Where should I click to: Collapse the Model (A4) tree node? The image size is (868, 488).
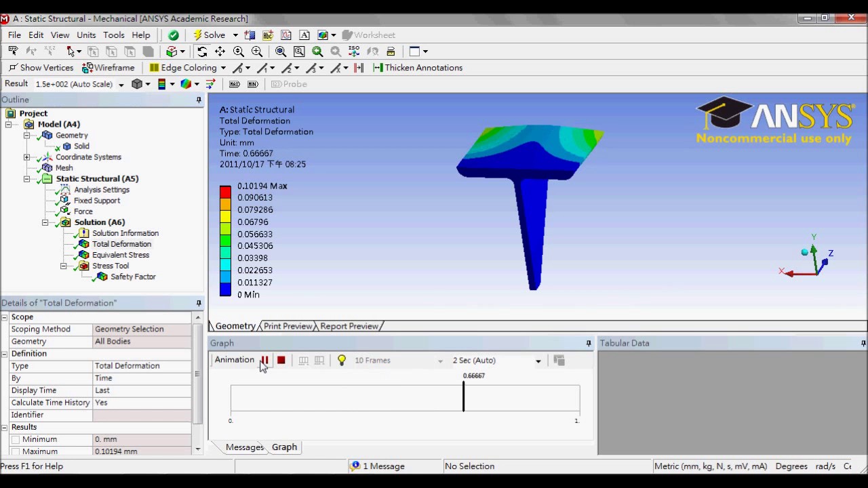[9, 125]
